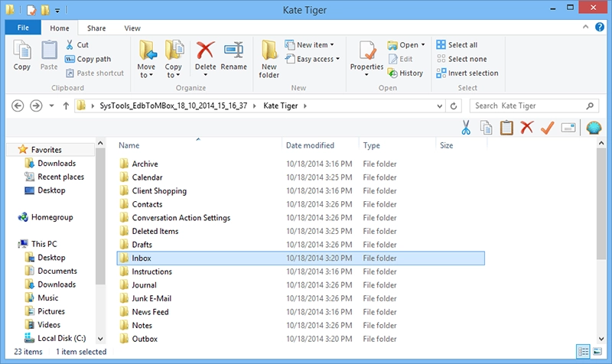
Task: Click file list vertical scrollbar down arrow
Action: (x=601, y=339)
